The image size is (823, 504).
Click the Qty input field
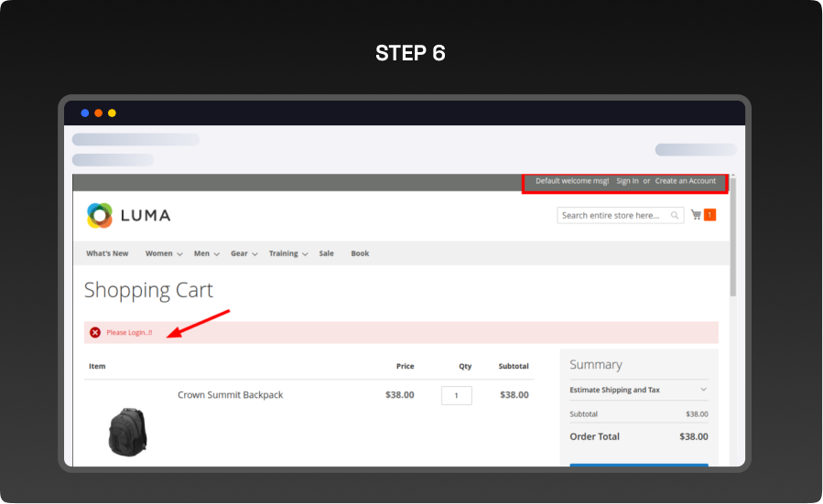(456, 395)
